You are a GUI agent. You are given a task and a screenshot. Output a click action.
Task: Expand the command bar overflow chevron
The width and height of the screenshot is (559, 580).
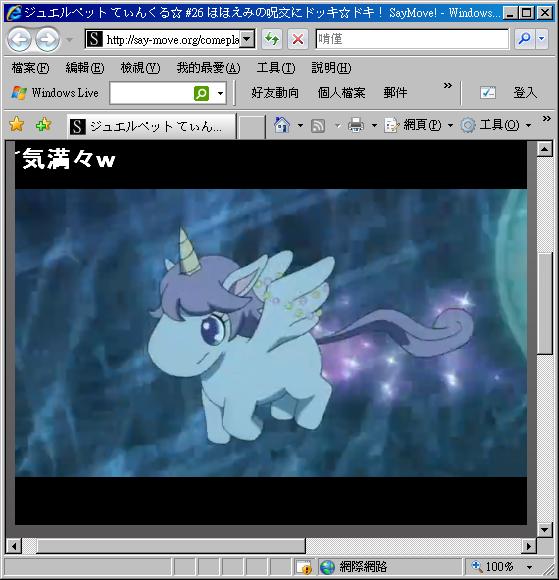click(546, 118)
